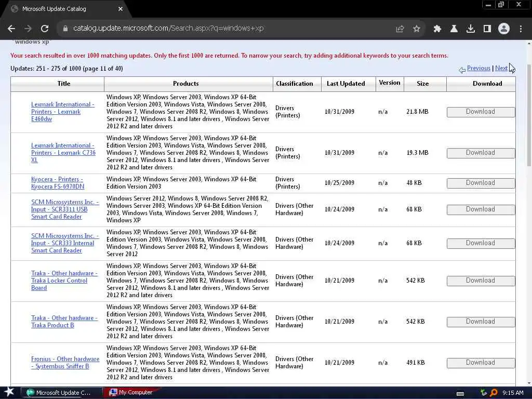Download the Traka Product B driver
This screenshot has width=532, height=399.
[481, 322]
